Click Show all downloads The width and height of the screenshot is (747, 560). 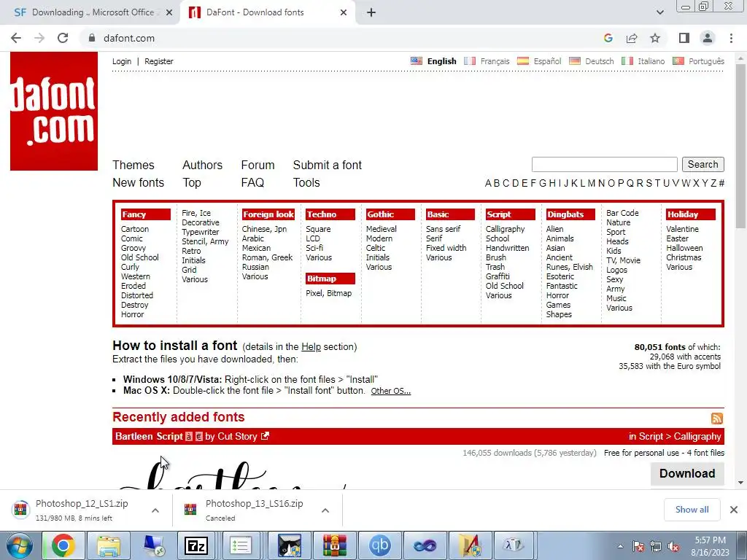(x=692, y=510)
